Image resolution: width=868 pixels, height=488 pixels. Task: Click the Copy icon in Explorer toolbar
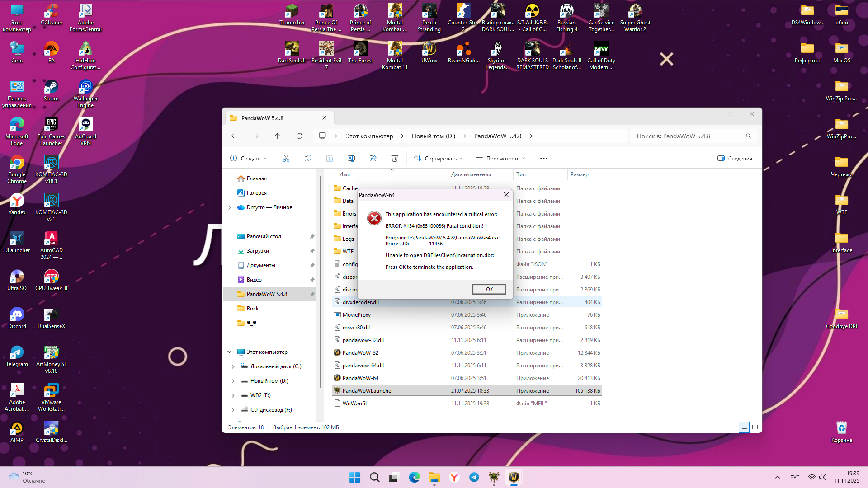(308, 158)
